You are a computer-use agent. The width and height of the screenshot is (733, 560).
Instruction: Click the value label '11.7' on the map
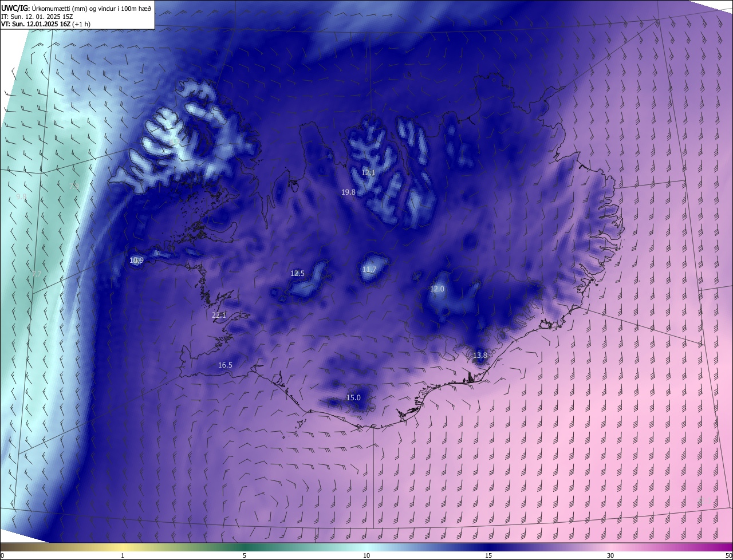tap(369, 270)
